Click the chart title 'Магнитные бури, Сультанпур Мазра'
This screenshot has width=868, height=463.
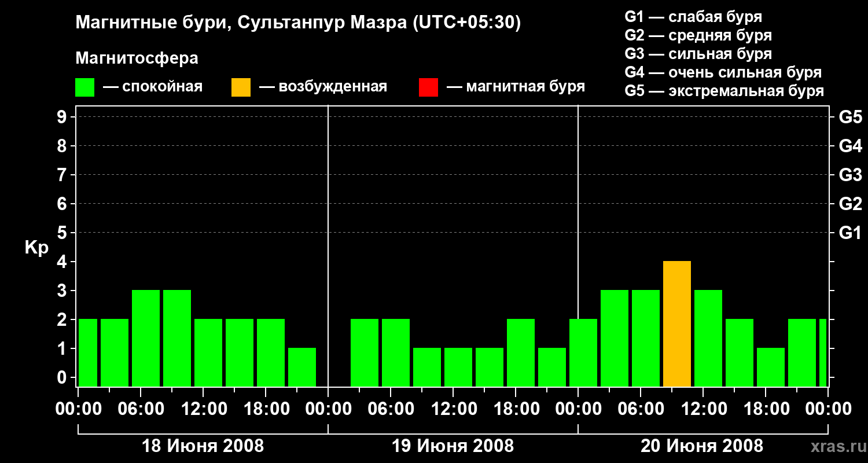coord(298,23)
